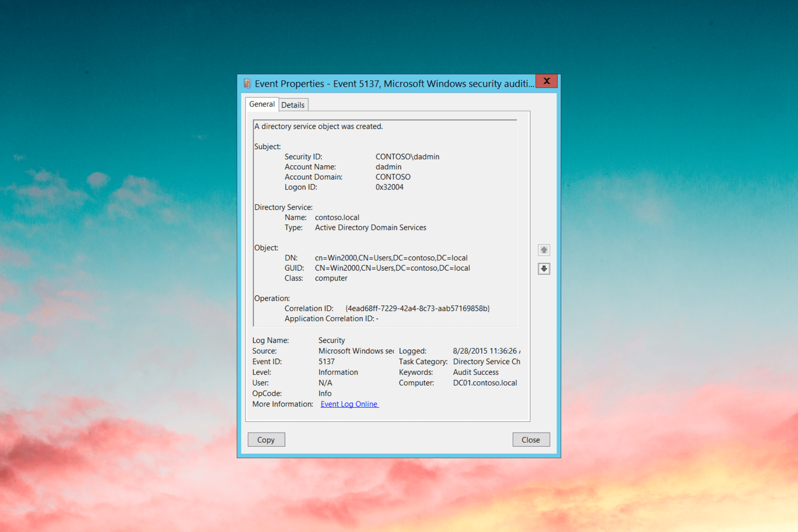Image resolution: width=798 pixels, height=532 pixels.
Task: Click the Copy button
Action: click(266, 440)
